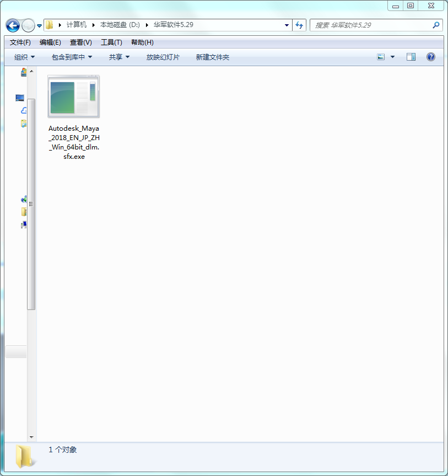This screenshot has height=476, width=448.
Task: Open the recent pages dropdown beside navigation arrows
Action: [40, 26]
